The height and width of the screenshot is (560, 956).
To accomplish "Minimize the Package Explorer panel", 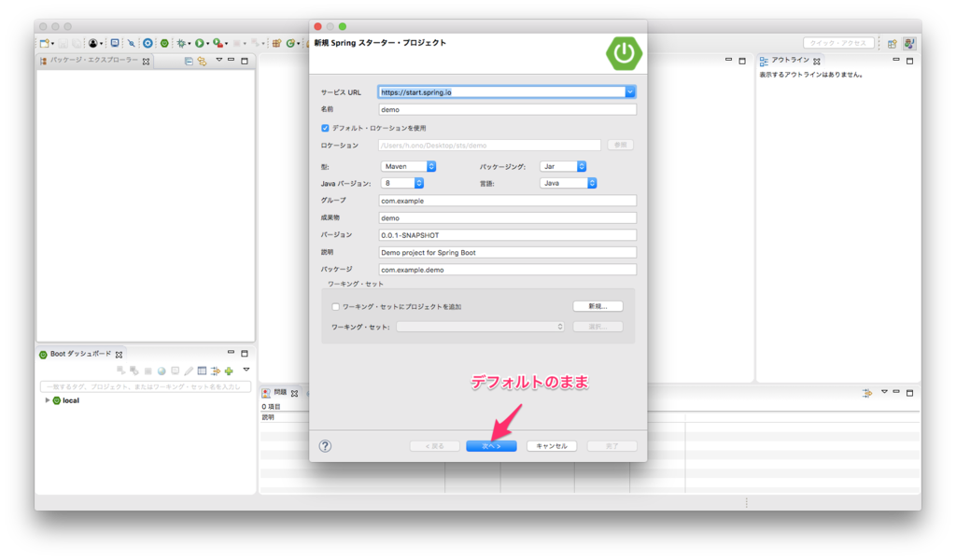I will [x=232, y=60].
